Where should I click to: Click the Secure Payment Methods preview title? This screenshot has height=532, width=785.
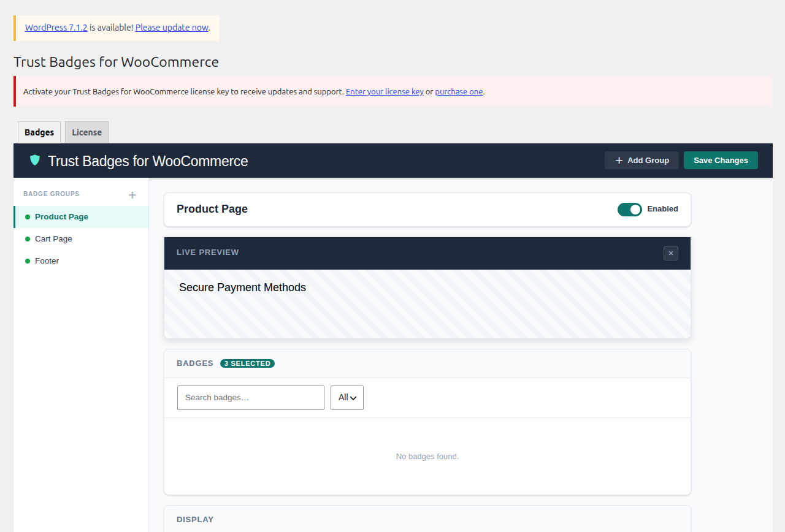click(242, 287)
